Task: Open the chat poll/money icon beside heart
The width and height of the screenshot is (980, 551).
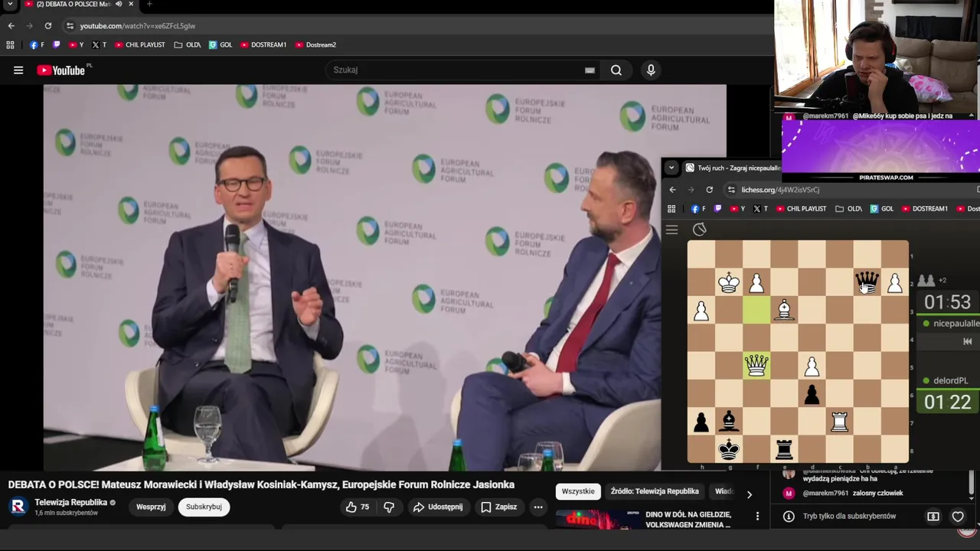Action: 933,517
